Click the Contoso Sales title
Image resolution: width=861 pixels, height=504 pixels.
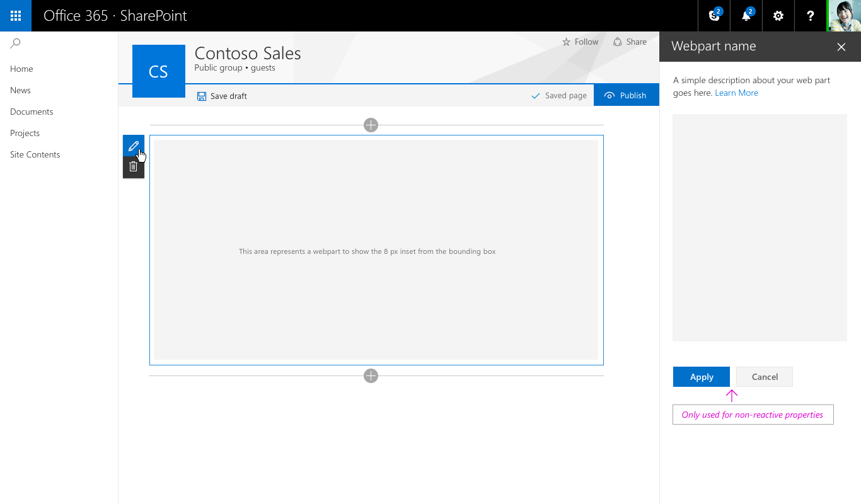pyautogui.click(x=248, y=54)
